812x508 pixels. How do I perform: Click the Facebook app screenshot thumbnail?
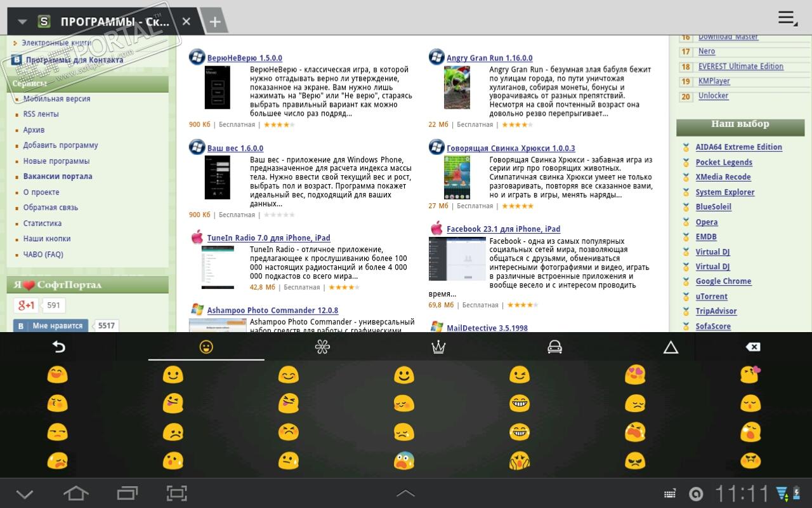[457, 258]
